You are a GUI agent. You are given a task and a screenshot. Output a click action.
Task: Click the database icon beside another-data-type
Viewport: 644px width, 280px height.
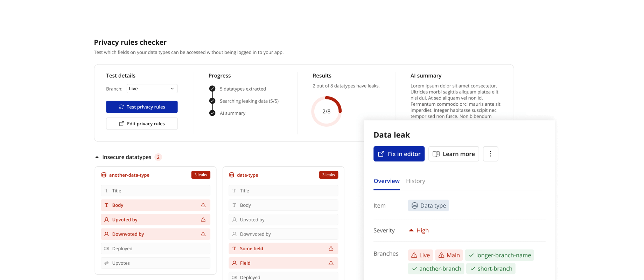(x=104, y=175)
